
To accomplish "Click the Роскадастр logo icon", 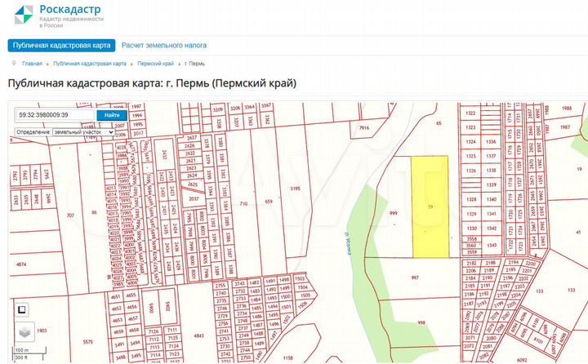I will pyautogui.click(x=24, y=15).
